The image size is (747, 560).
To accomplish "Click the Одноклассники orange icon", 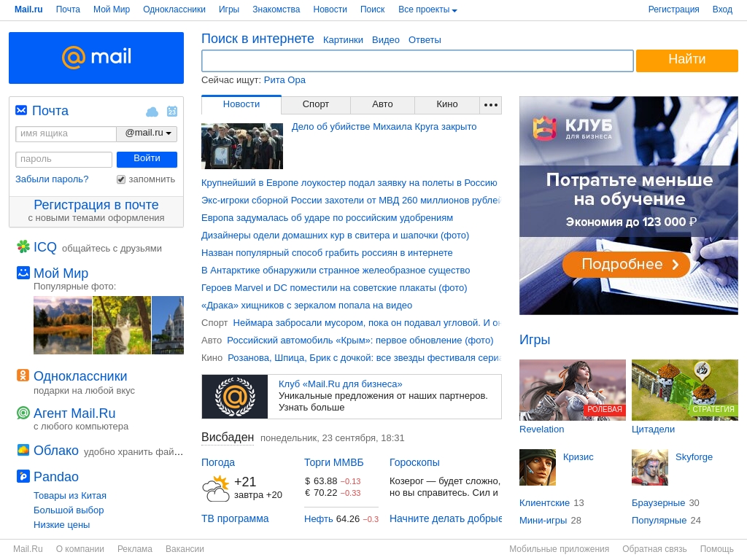I will (x=23, y=376).
